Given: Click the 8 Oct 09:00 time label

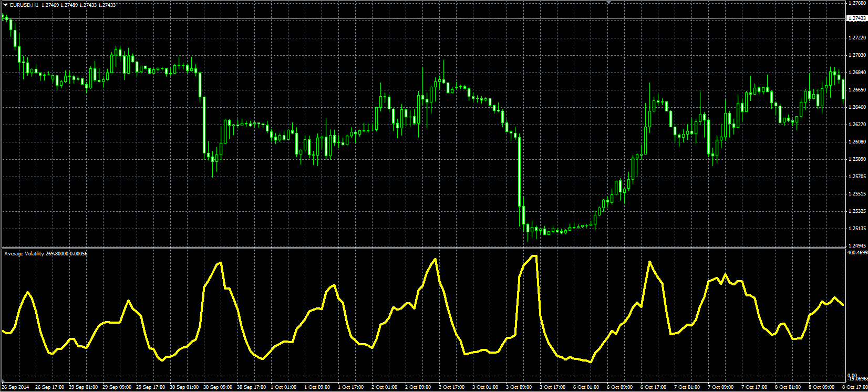Looking at the screenshot, I should tap(823, 387).
